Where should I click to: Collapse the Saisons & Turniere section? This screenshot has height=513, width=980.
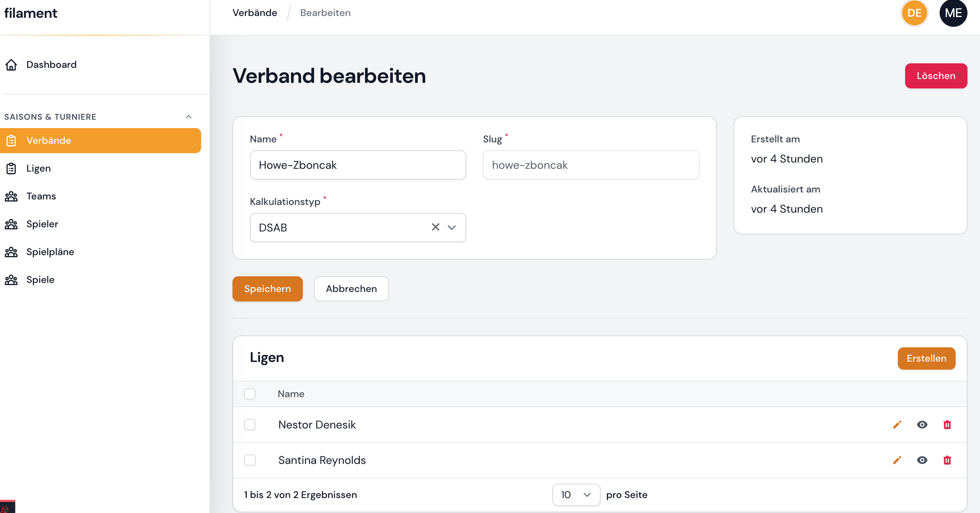pyautogui.click(x=189, y=117)
